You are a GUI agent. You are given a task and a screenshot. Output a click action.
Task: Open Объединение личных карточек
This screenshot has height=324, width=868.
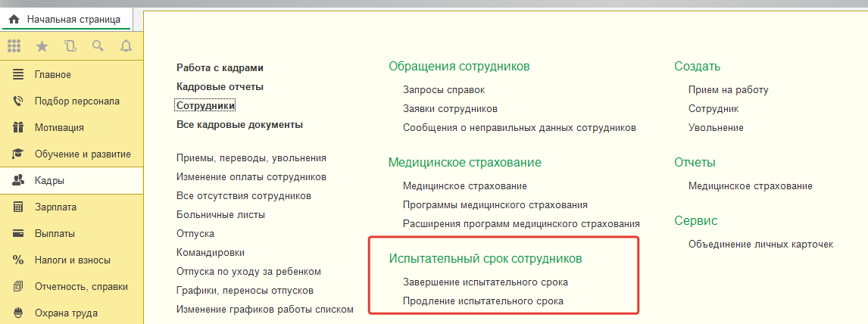point(760,245)
